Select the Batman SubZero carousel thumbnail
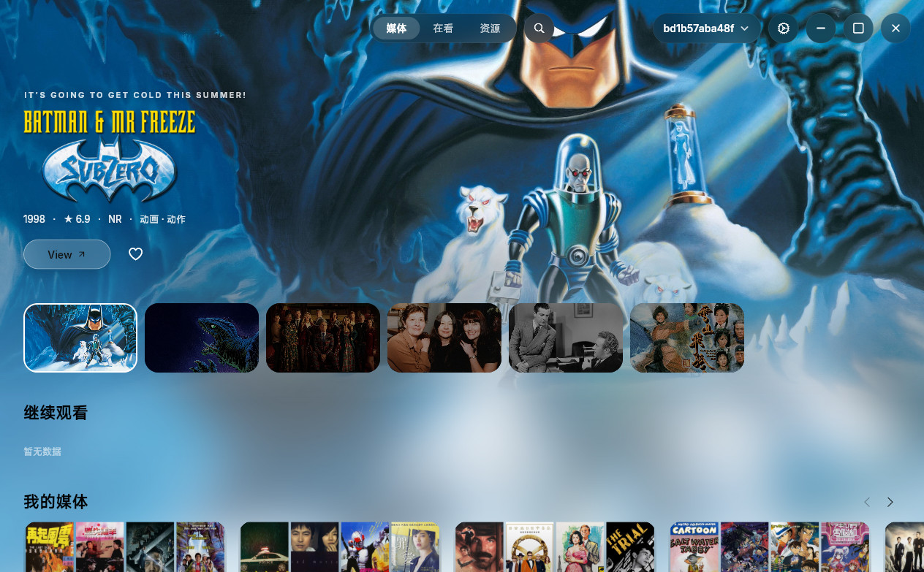The width and height of the screenshot is (924, 572). 80,338
